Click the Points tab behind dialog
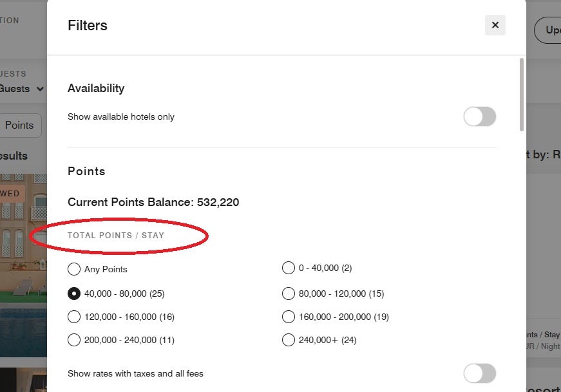The image size is (561, 392). [x=20, y=125]
